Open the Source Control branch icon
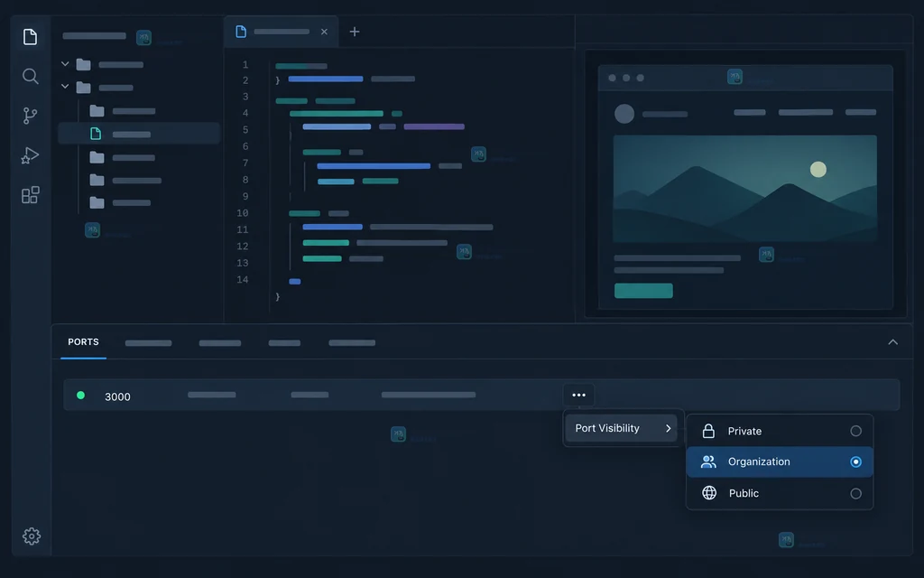Screen dimensions: 924x578 [30, 116]
